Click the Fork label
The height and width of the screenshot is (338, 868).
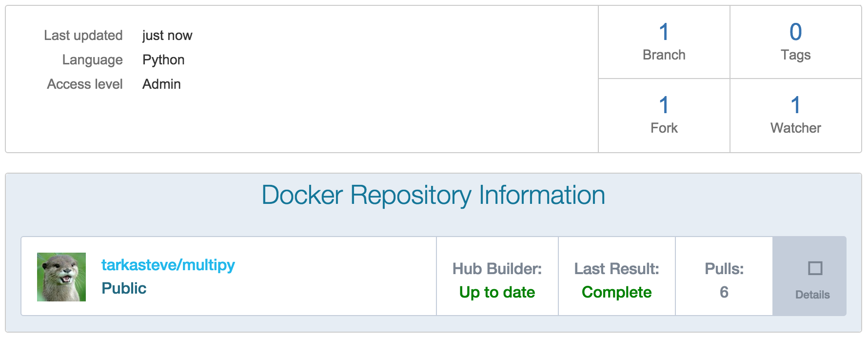[x=664, y=128]
